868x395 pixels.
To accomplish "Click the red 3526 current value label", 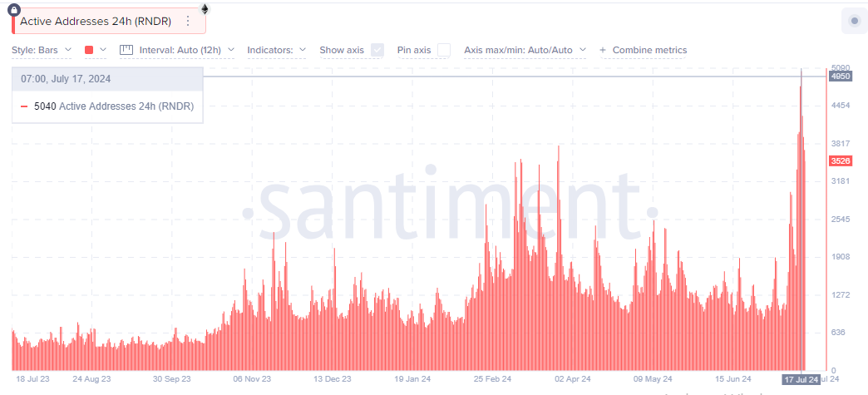I will tap(840, 161).
